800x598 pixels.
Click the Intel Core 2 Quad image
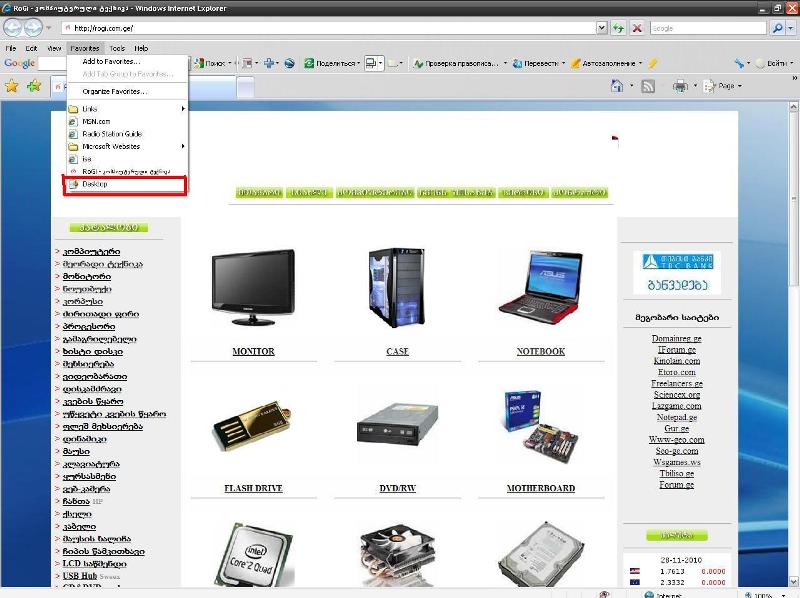pyautogui.click(x=253, y=554)
